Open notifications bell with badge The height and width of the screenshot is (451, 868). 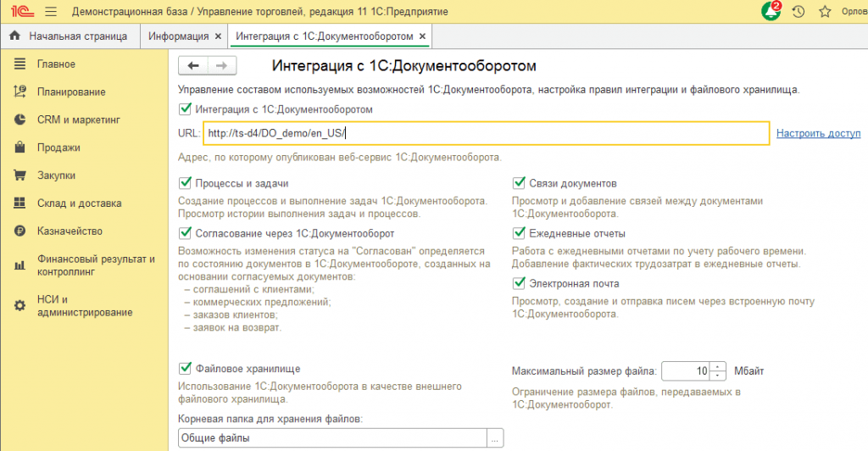pos(771,11)
